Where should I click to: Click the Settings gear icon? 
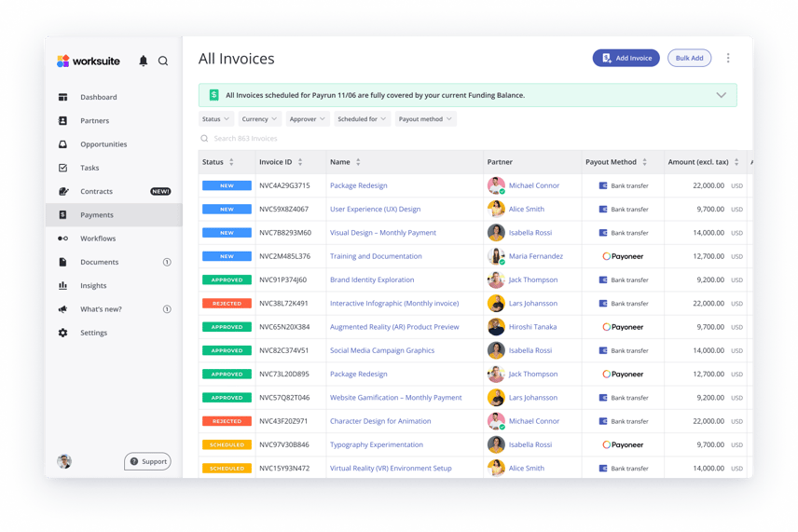coord(62,333)
